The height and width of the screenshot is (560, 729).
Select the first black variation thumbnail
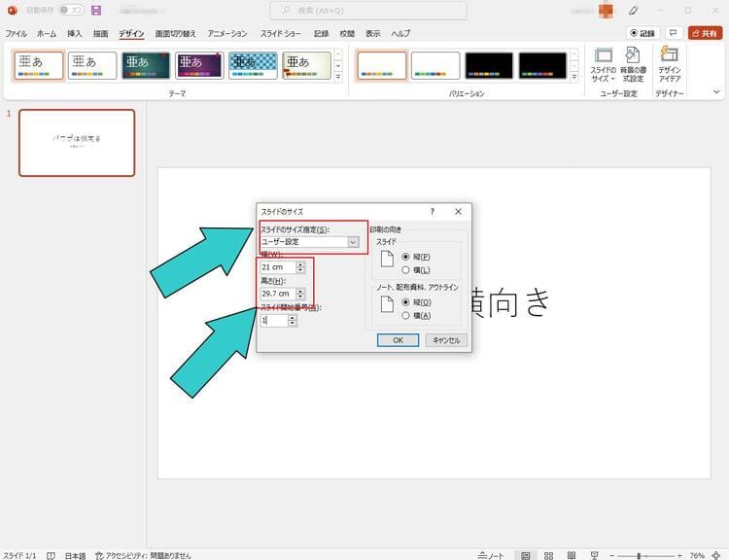click(x=489, y=65)
